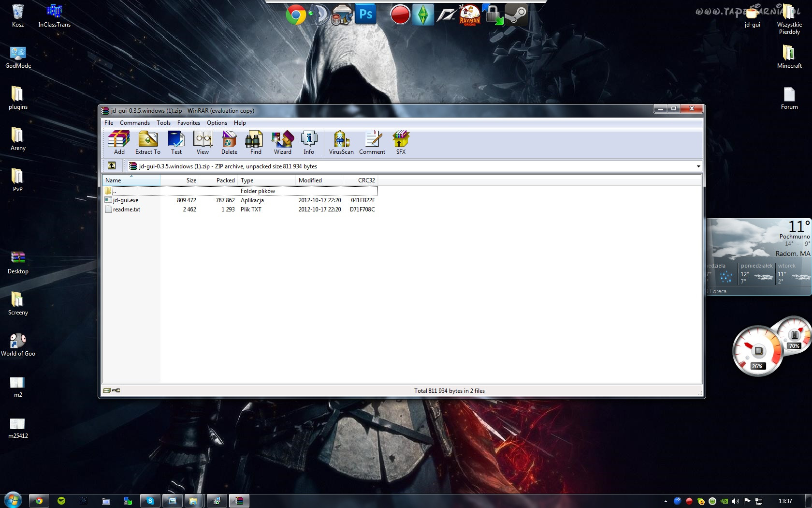
Task: Open the Help menu
Action: coord(240,123)
